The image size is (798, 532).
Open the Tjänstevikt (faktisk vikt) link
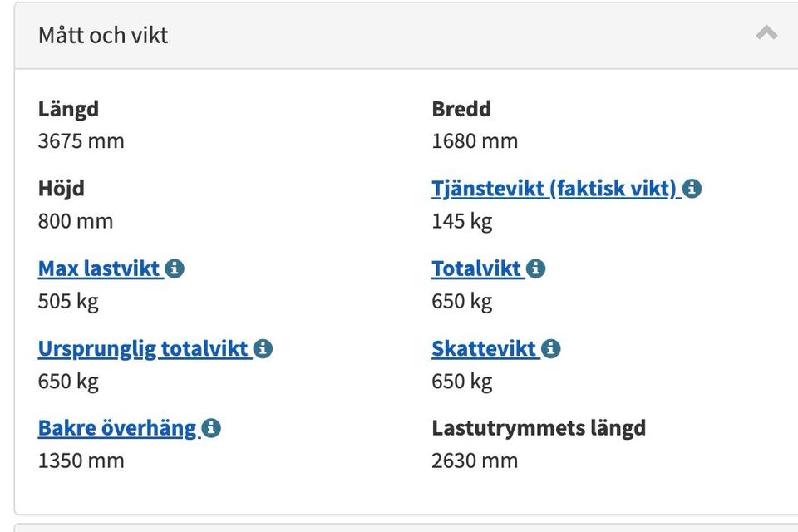(x=554, y=189)
